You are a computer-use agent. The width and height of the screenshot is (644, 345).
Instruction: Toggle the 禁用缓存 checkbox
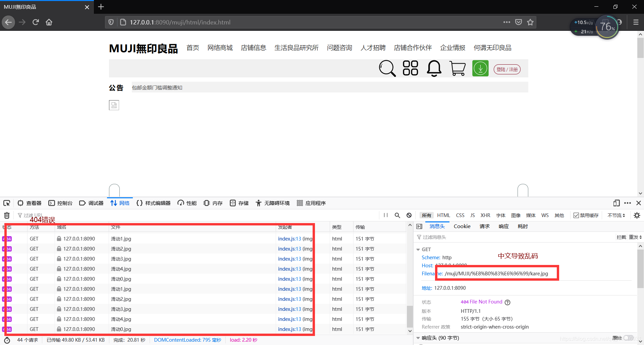[576, 215]
